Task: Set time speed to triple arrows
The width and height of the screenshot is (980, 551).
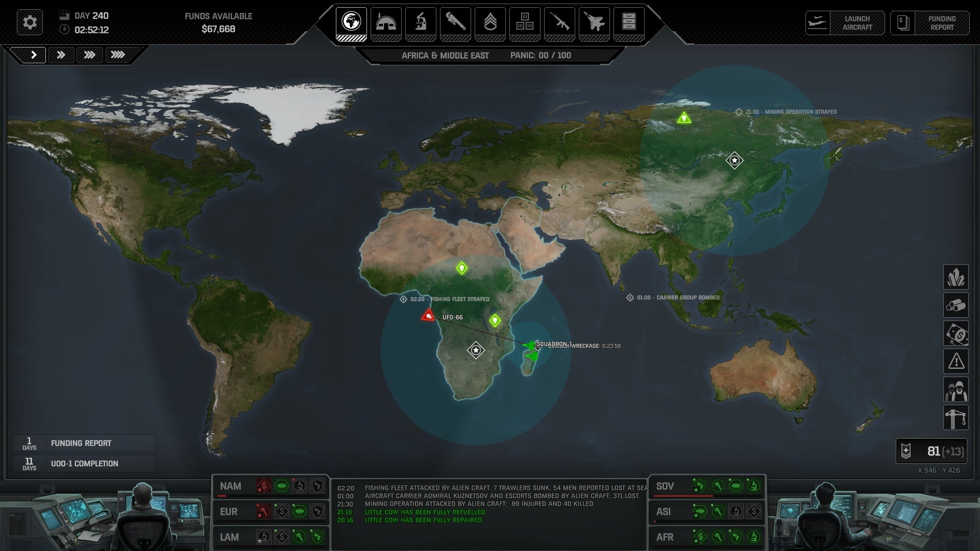Action: [x=90, y=55]
